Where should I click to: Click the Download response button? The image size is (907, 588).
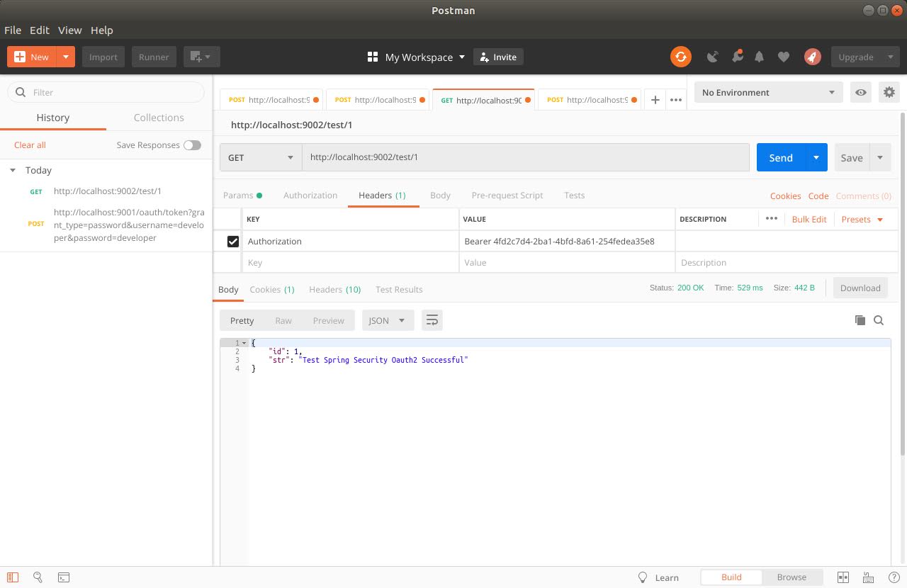point(860,288)
